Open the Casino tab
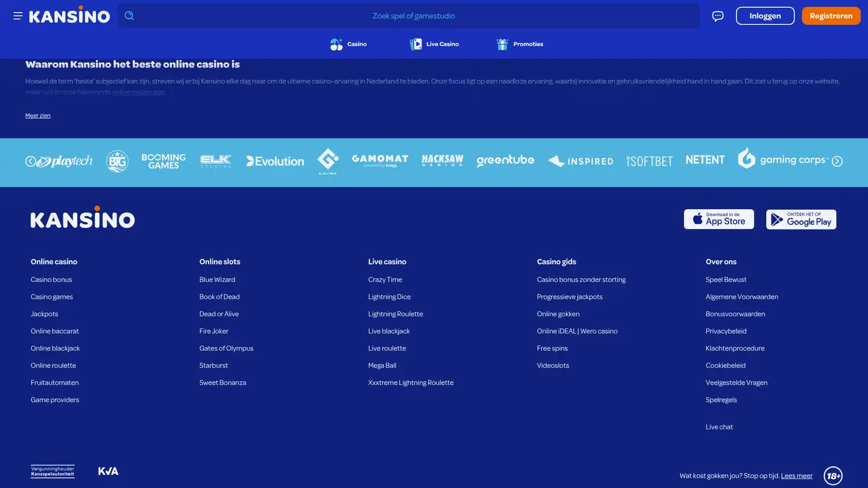Image resolution: width=868 pixels, height=488 pixels. (348, 44)
